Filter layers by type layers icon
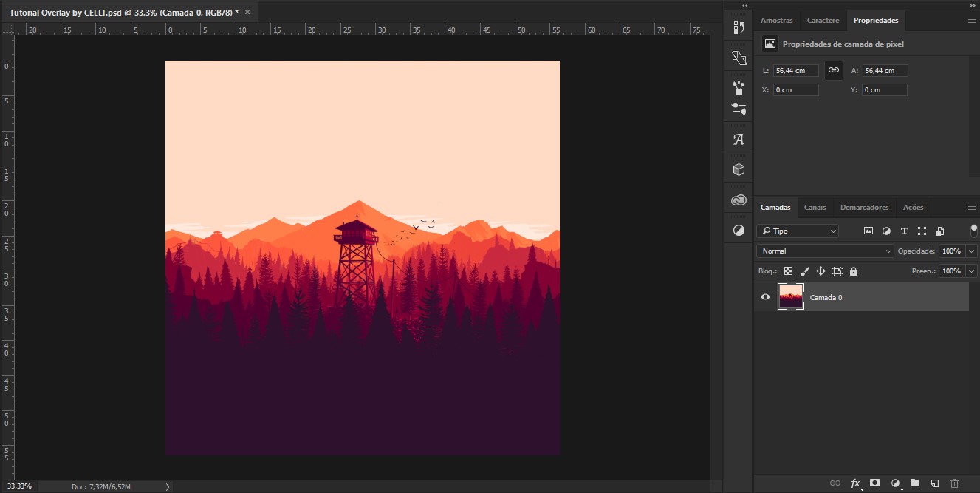Viewport: 980px width, 493px height. click(x=904, y=231)
